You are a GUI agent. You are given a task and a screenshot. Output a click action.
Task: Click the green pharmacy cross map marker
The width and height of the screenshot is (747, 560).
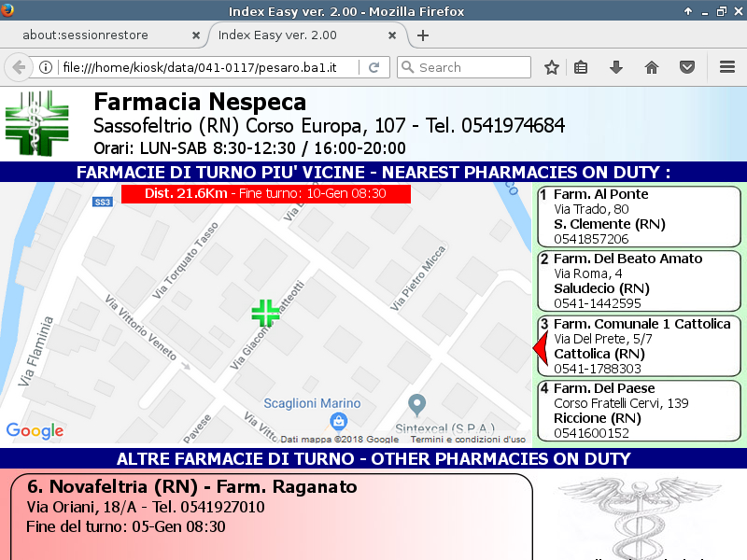click(x=265, y=314)
